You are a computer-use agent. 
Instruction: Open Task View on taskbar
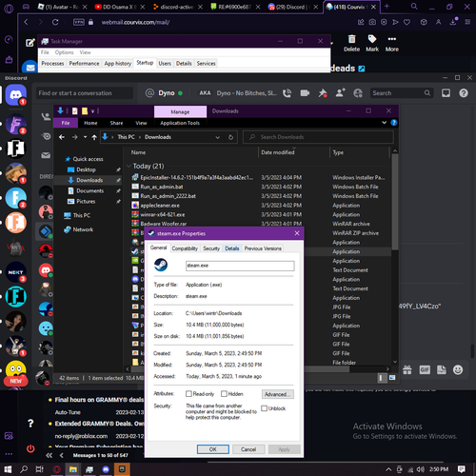(40, 469)
